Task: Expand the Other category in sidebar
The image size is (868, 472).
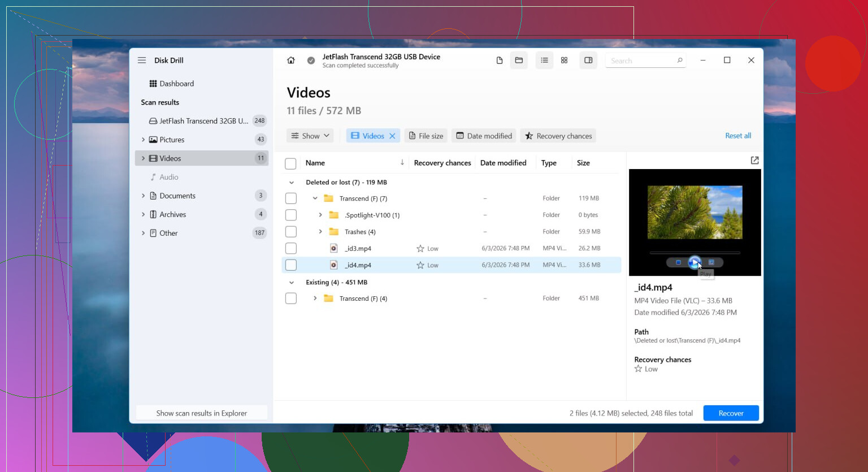Action: (143, 233)
